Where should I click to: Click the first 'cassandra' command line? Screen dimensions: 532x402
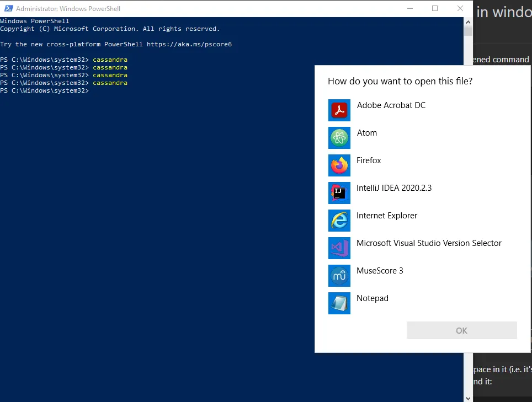(x=64, y=60)
